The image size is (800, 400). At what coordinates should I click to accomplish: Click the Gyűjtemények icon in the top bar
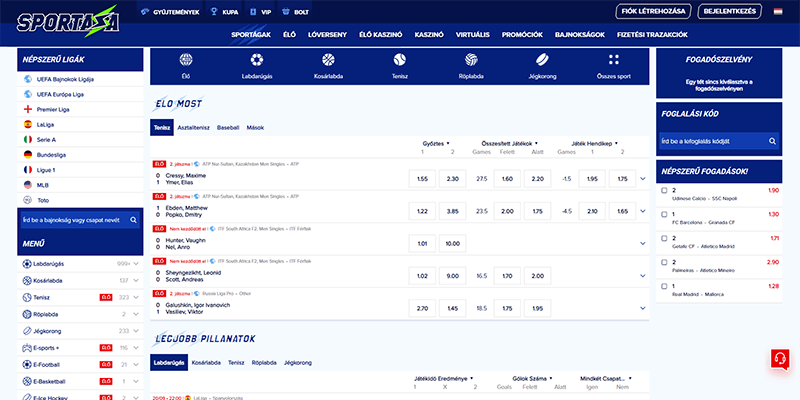point(145,12)
